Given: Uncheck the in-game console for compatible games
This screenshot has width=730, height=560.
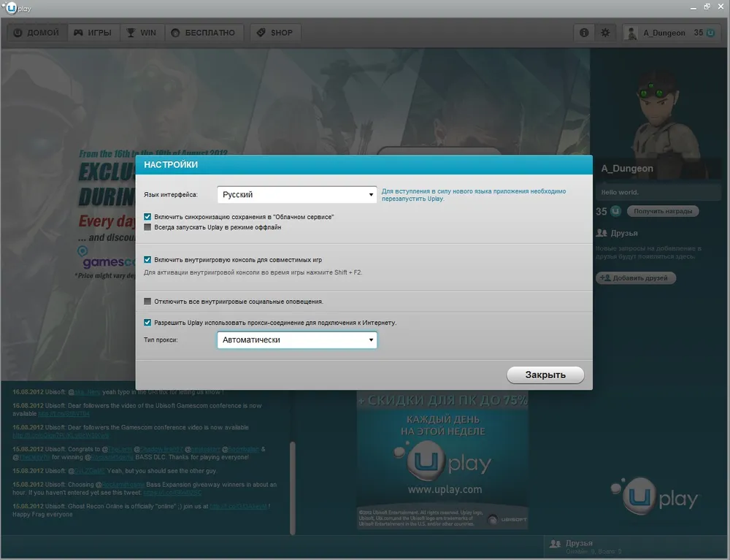Looking at the screenshot, I should [x=147, y=259].
